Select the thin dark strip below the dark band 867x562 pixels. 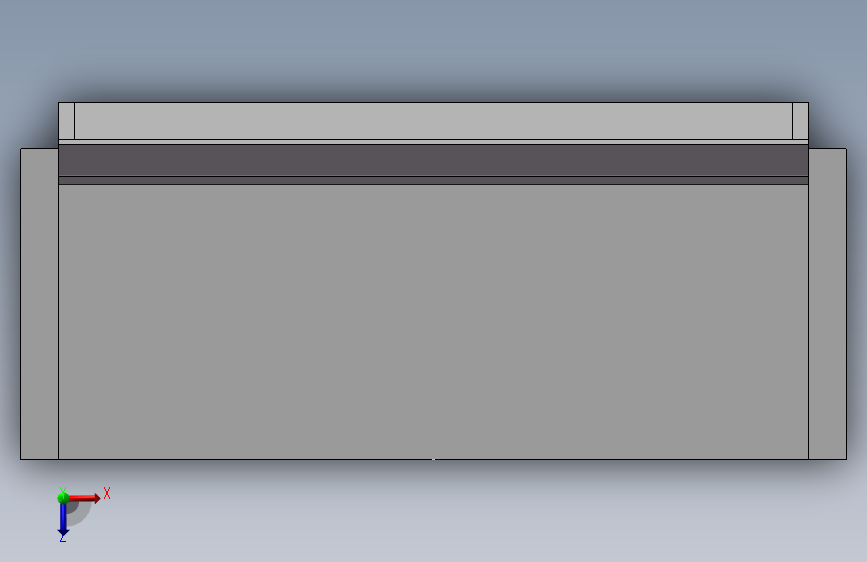point(434,181)
